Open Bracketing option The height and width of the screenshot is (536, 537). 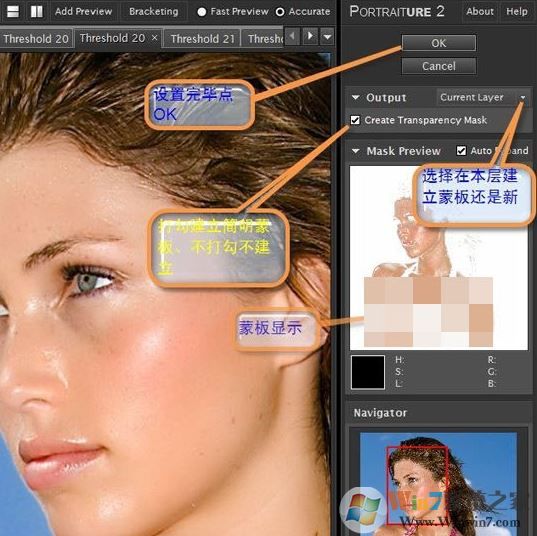click(153, 11)
